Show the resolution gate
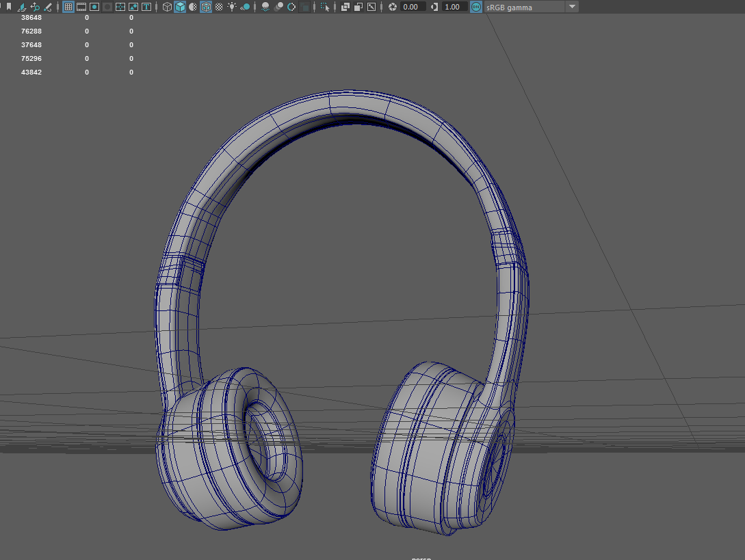 [x=94, y=7]
